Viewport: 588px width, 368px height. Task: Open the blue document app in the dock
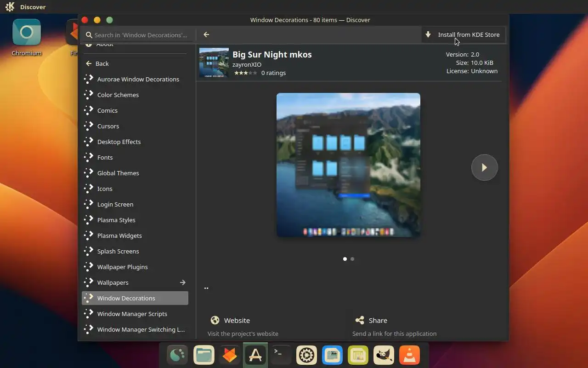click(x=332, y=355)
